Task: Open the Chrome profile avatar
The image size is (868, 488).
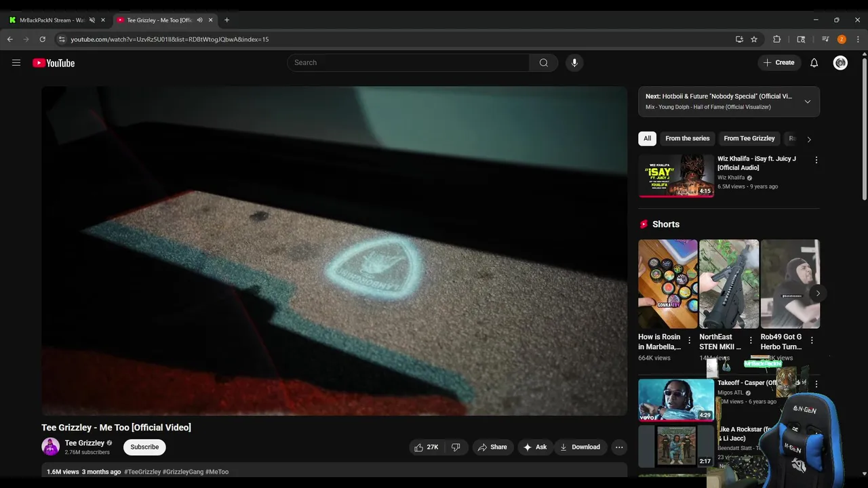Action: 842,39
